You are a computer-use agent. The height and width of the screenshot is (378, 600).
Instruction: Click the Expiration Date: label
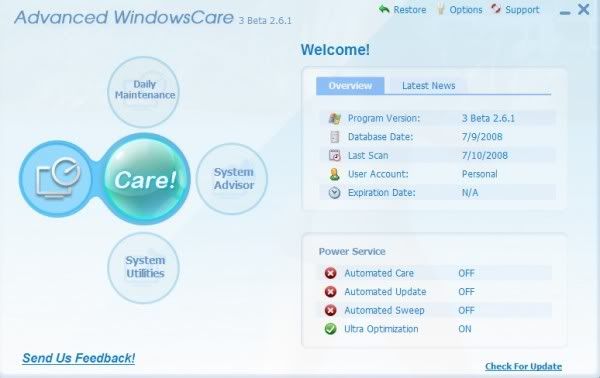[x=382, y=192]
